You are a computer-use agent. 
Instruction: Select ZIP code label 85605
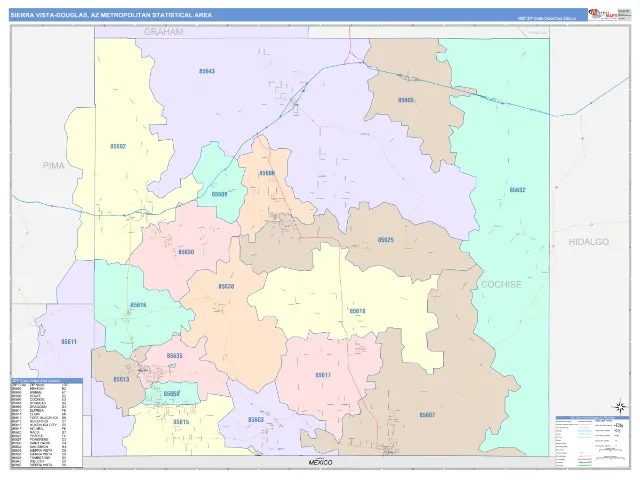point(405,100)
